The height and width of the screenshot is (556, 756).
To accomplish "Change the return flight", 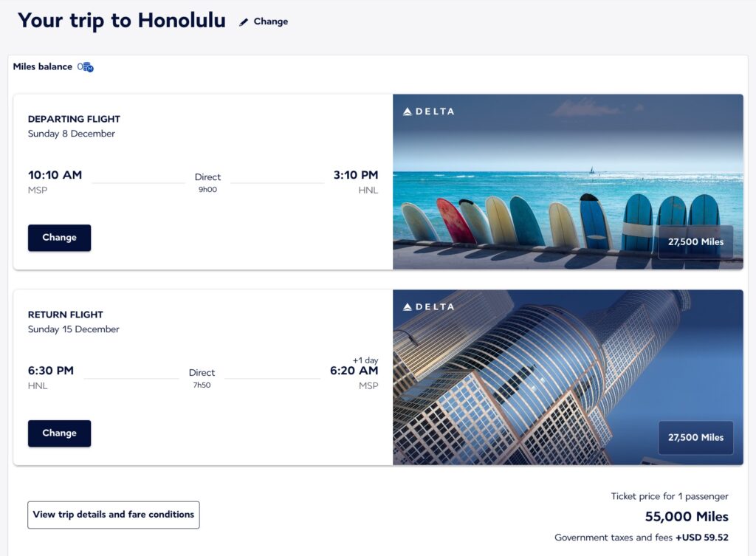I will pos(59,433).
